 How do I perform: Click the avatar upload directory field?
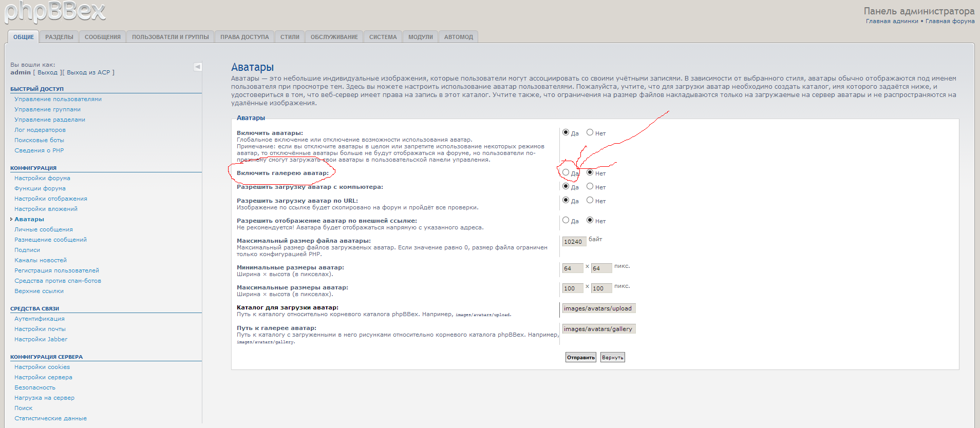coord(598,308)
